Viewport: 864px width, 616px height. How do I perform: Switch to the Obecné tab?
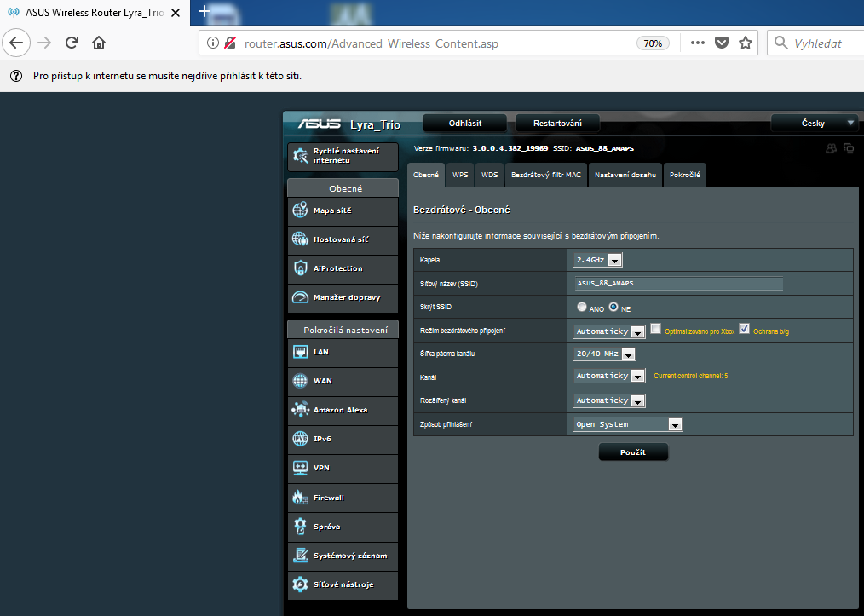[x=426, y=175]
